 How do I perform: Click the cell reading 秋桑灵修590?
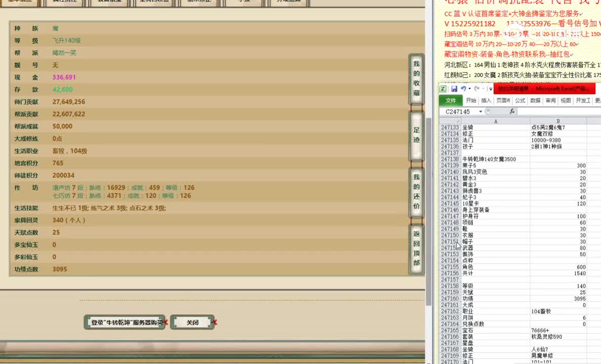[x=559, y=336]
